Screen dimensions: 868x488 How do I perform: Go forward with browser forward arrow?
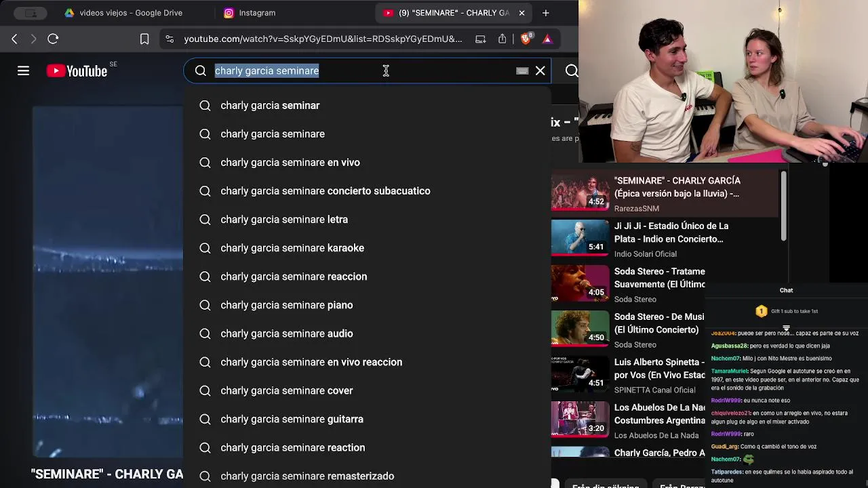tap(33, 39)
